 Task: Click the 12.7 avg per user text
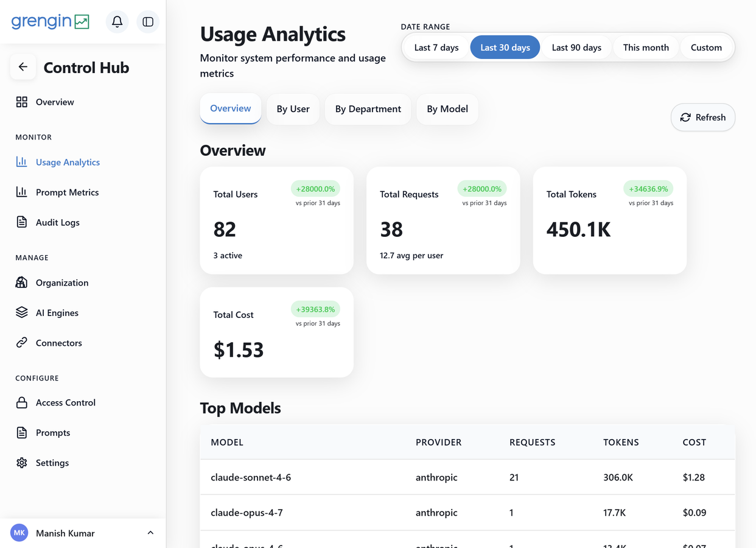[x=411, y=256]
